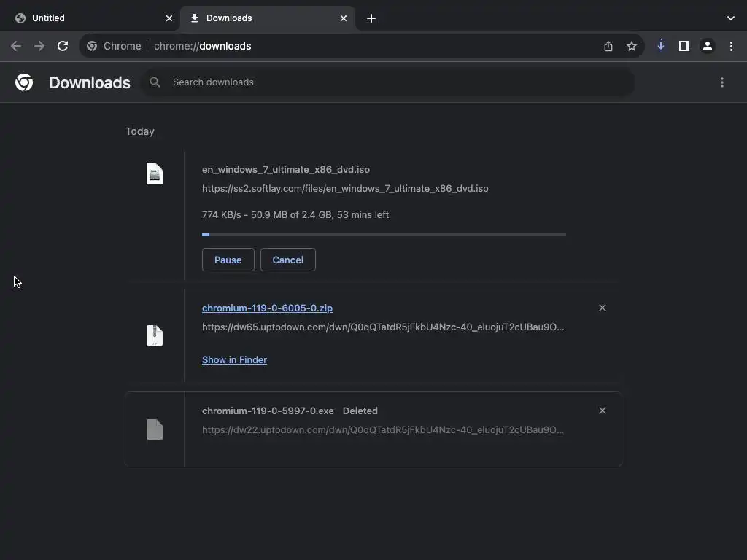Image resolution: width=747 pixels, height=560 pixels.
Task: Toggle the side panel icon
Action: pos(684,46)
